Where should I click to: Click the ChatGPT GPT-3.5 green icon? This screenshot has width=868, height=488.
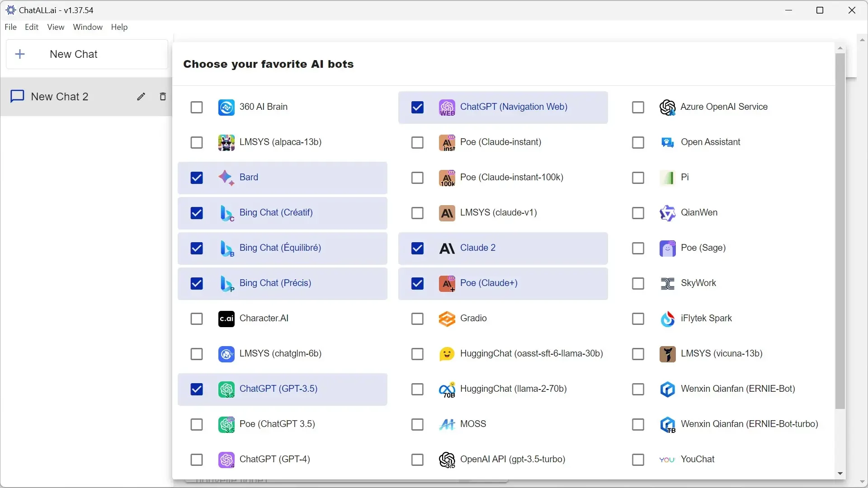pos(226,389)
